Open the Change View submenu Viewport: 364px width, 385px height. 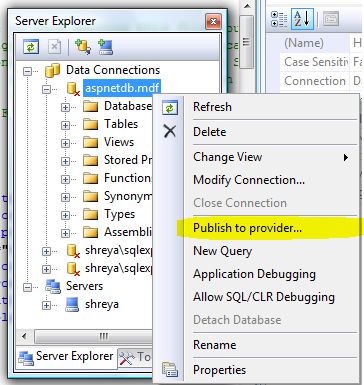tap(257, 157)
